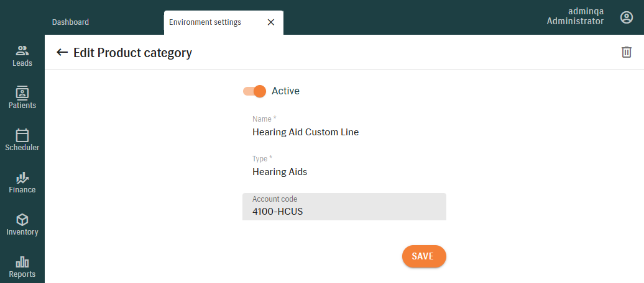Close the Environment settings tab

[x=270, y=22]
